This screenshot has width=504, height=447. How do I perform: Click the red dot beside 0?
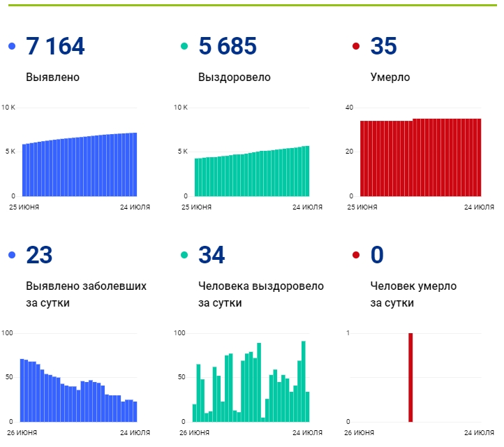(356, 255)
